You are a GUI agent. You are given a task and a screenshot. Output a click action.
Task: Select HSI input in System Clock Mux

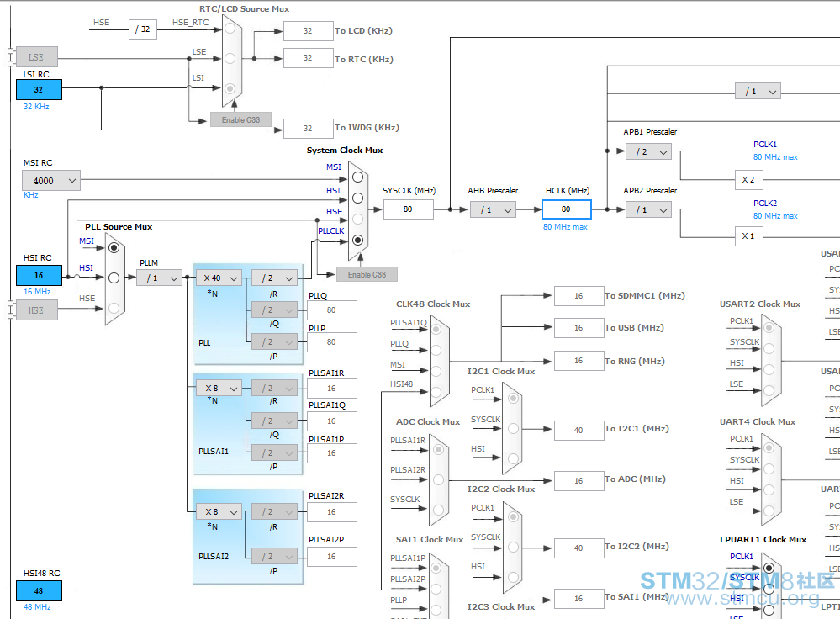pyautogui.click(x=358, y=198)
